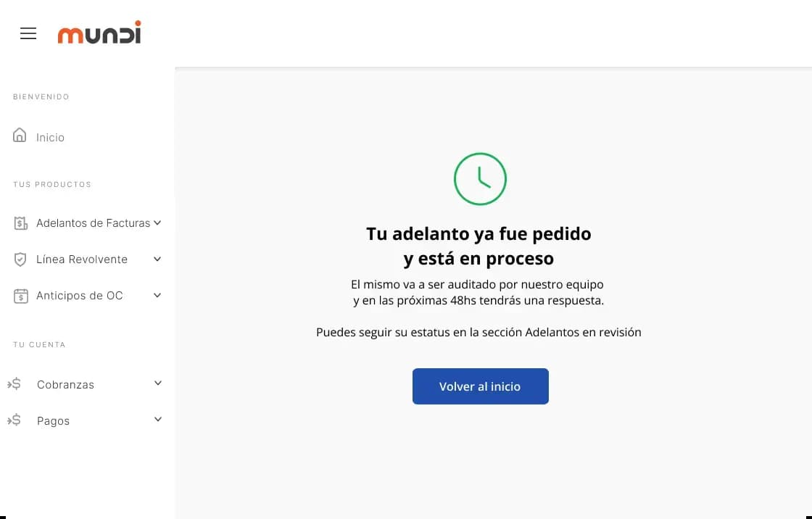Expand the Pagos dropdown
Viewport: 812px width, 519px height.
[157, 419]
